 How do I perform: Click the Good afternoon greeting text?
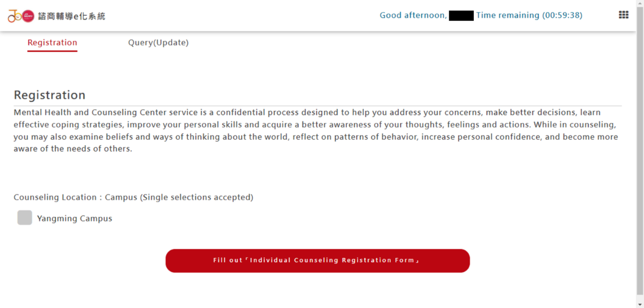(413, 15)
